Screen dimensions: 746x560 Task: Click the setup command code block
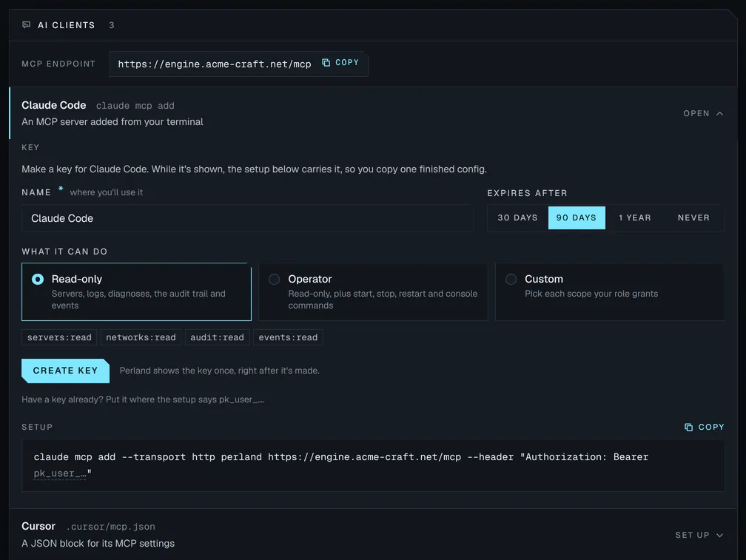373,465
